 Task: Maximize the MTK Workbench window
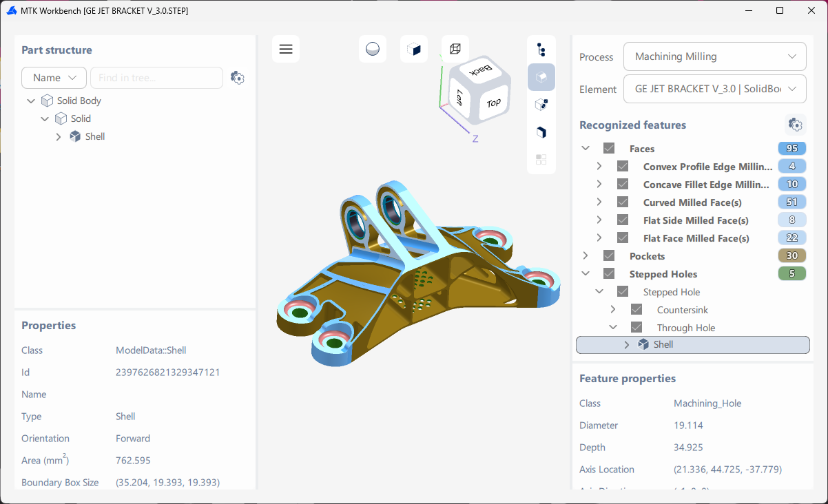point(780,10)
